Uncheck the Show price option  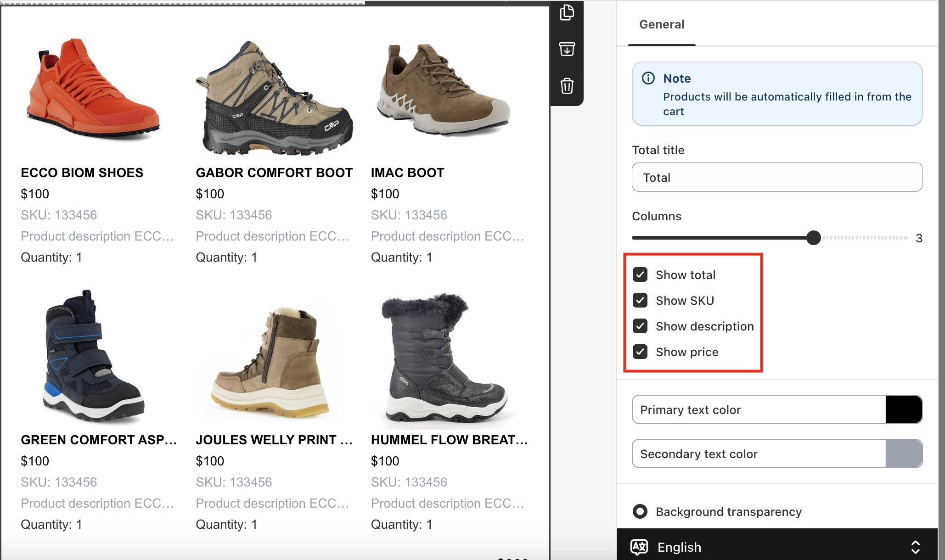[640, 352]
